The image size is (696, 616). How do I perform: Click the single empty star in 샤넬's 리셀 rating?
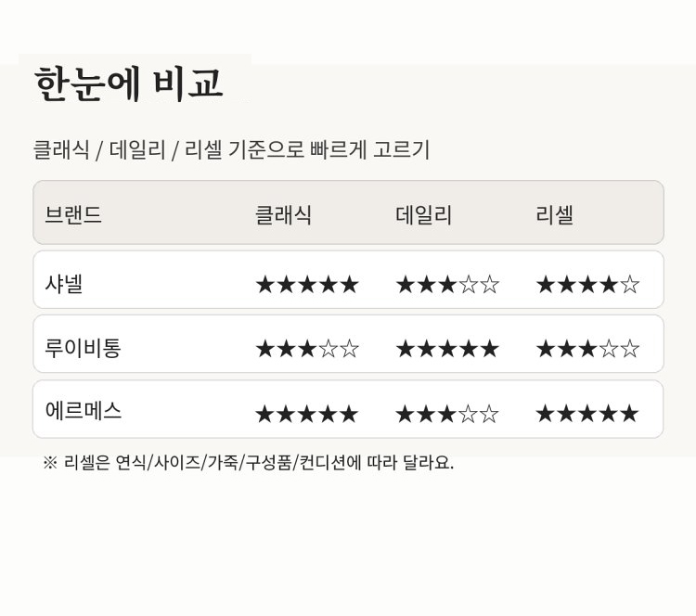pyautogui.click(x=630, y=285)
